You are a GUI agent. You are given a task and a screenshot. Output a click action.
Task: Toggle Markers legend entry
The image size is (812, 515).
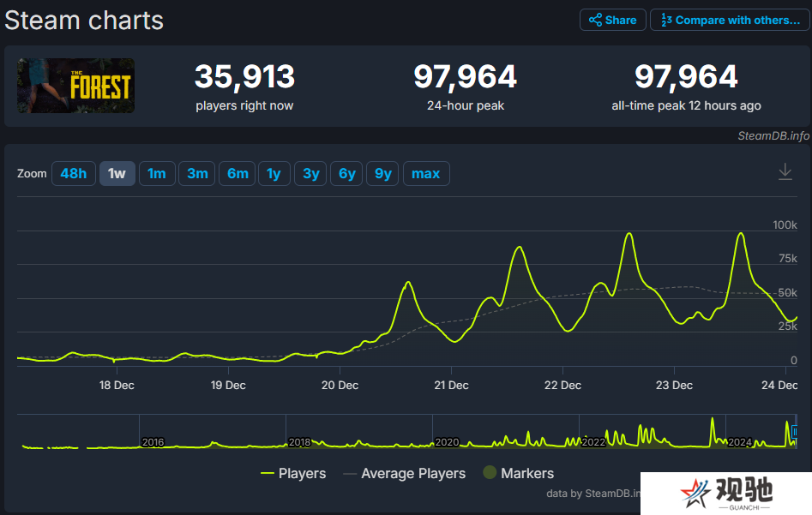tap(519, 473)
